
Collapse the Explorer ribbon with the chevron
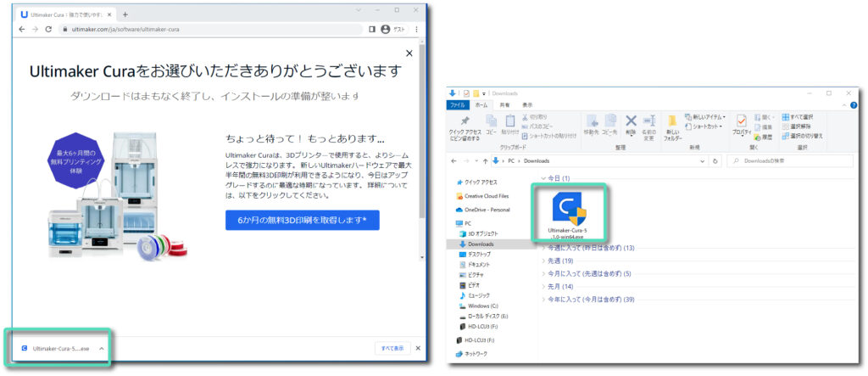click(x=843, y=104)
